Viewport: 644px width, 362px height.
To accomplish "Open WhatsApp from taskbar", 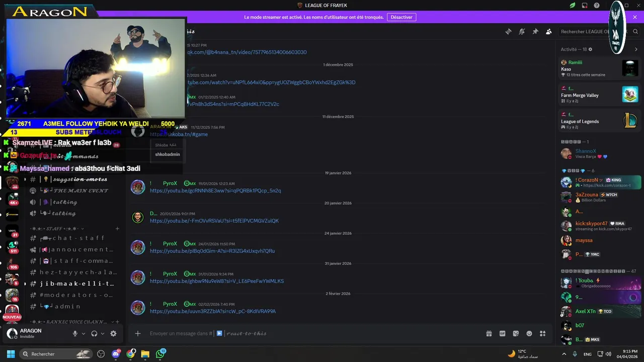I will coord(160,354).
